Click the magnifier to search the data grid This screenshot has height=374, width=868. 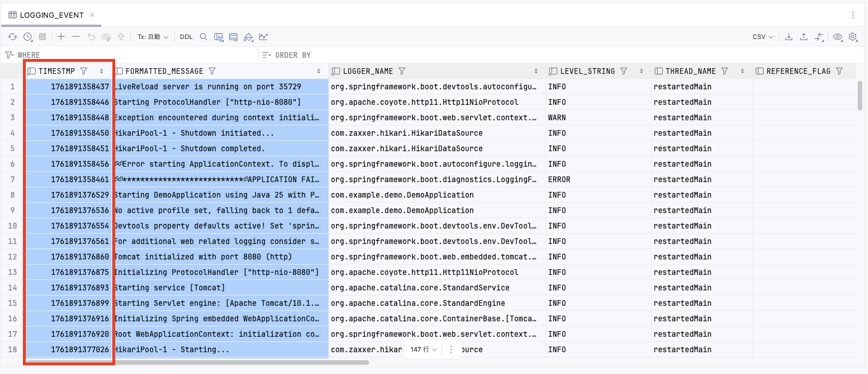[x=203, y=36]
